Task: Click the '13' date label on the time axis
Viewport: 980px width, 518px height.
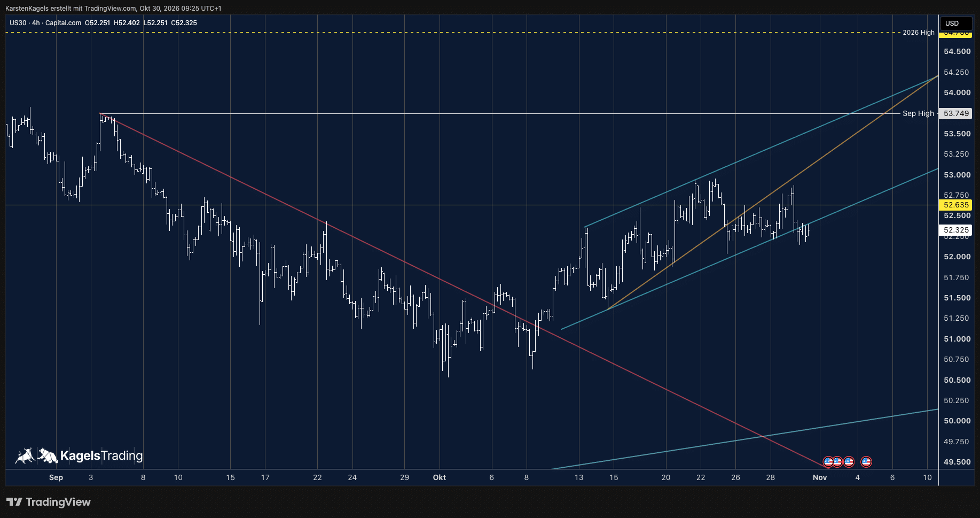Action: [579, 477]
